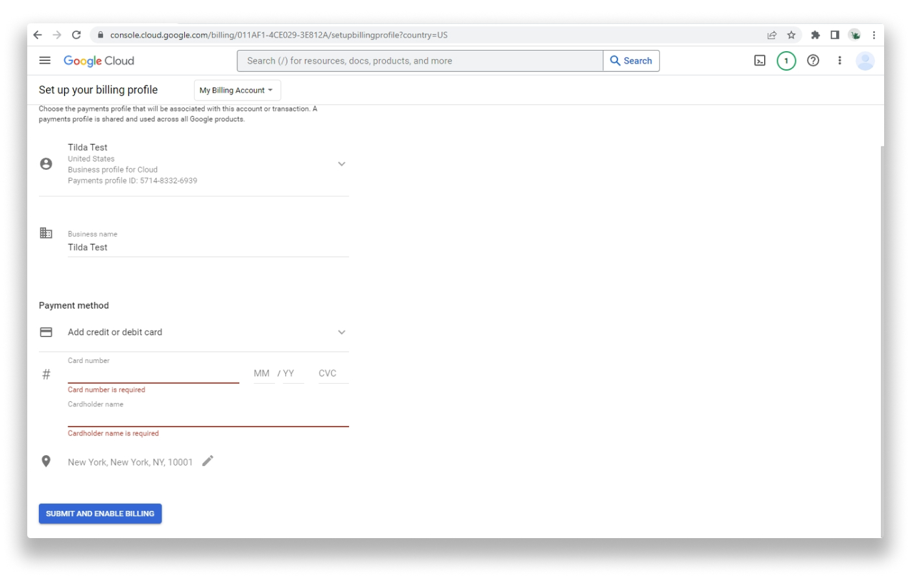Expand the Tilda Test payments profile selector
Viewport: 912px width, 588px height.
point(341,164)
